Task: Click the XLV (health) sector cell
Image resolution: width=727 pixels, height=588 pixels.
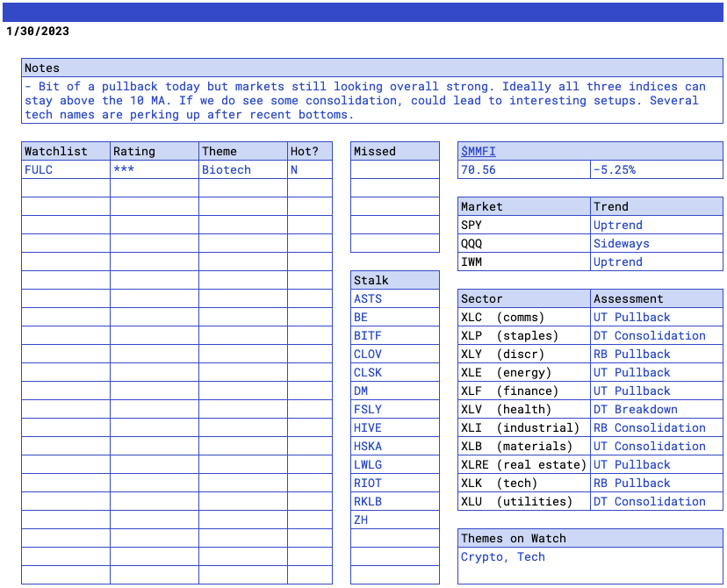Action: (x=524, y=409)
